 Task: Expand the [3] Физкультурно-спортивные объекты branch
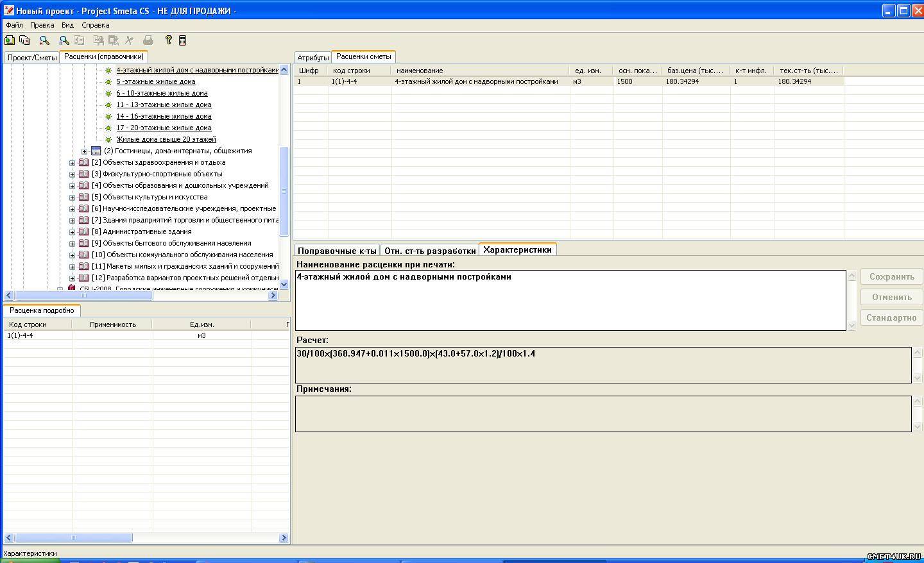coord(72,174)
